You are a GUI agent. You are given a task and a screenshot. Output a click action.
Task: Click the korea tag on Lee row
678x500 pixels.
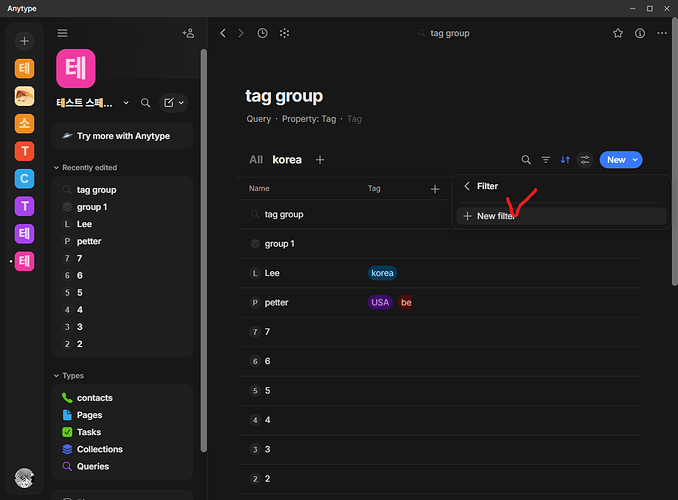382,273
